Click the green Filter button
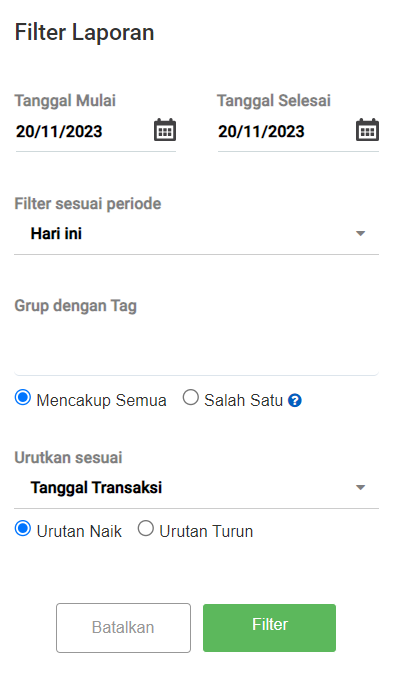399x690 pixels. (269, 628)
